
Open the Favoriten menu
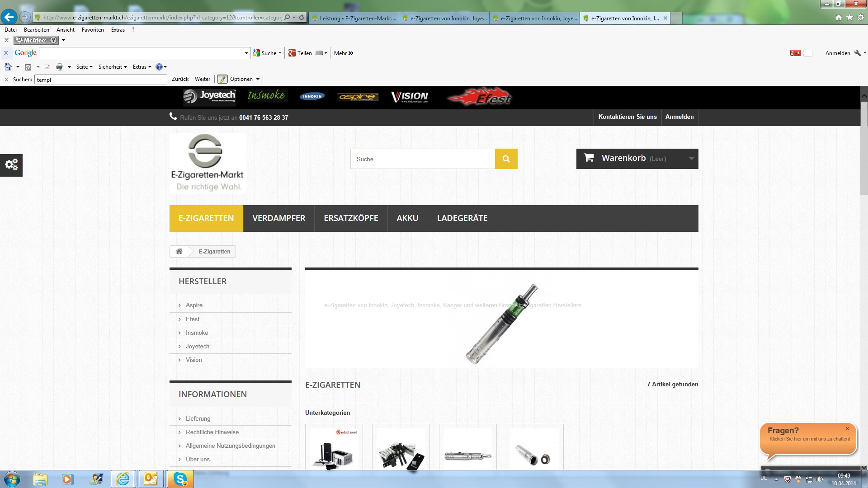click(x=93, y=30)
